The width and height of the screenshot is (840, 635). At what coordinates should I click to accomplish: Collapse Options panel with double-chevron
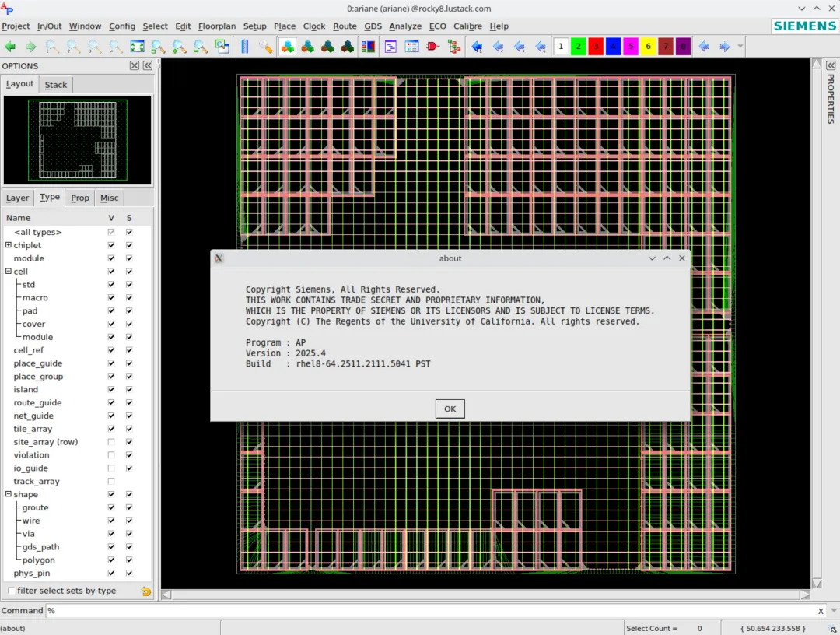148,65
